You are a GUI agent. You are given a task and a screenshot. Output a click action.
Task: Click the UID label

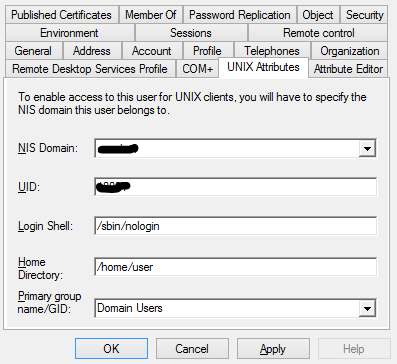point(29,187)
